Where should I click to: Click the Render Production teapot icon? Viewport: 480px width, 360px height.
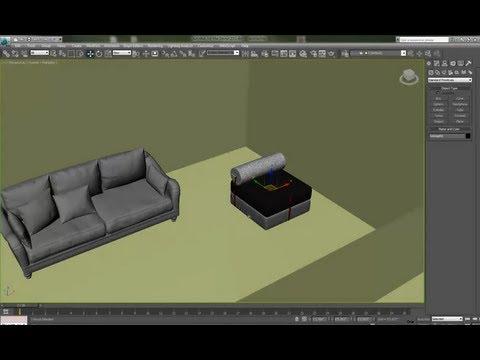click(331, 54)
